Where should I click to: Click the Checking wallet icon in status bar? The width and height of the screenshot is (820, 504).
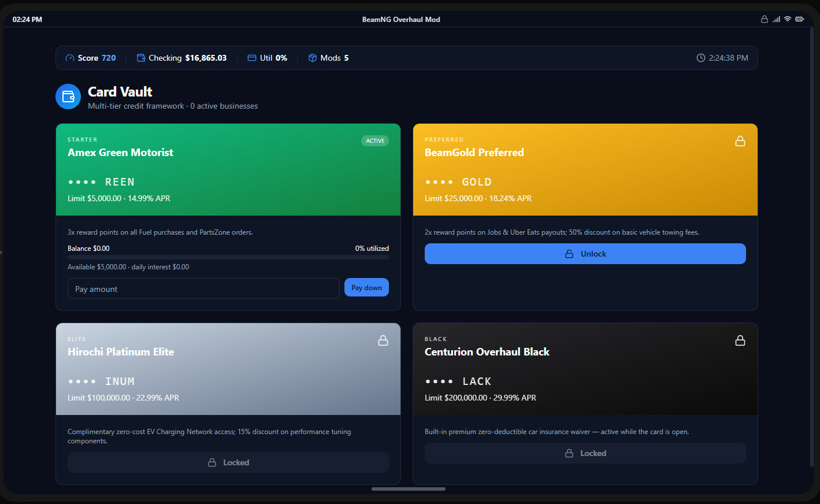[141, 58]
